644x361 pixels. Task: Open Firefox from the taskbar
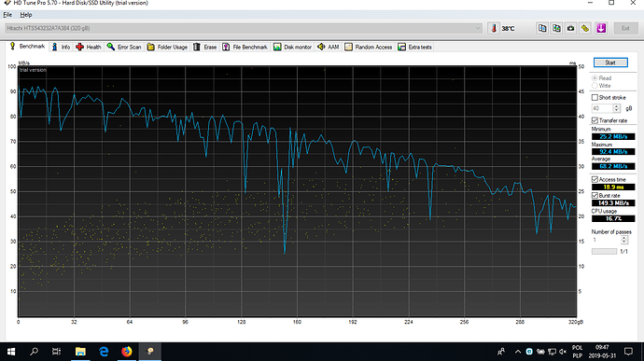(127, 351)
